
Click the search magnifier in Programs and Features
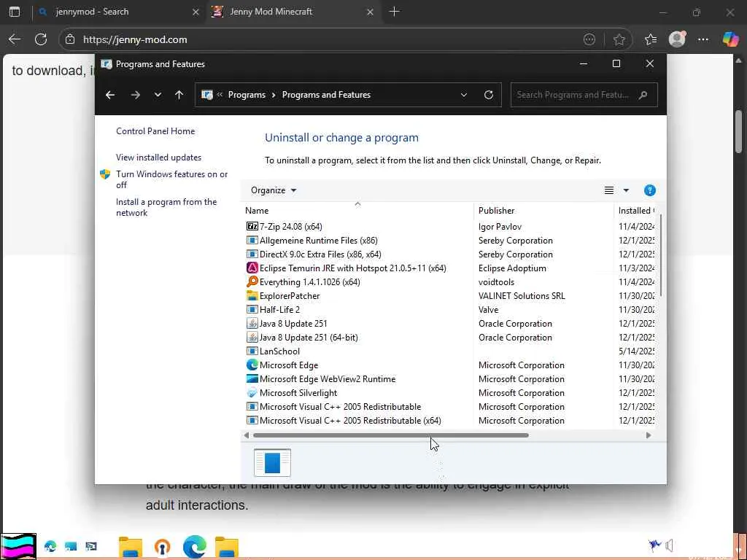[643, 95]
